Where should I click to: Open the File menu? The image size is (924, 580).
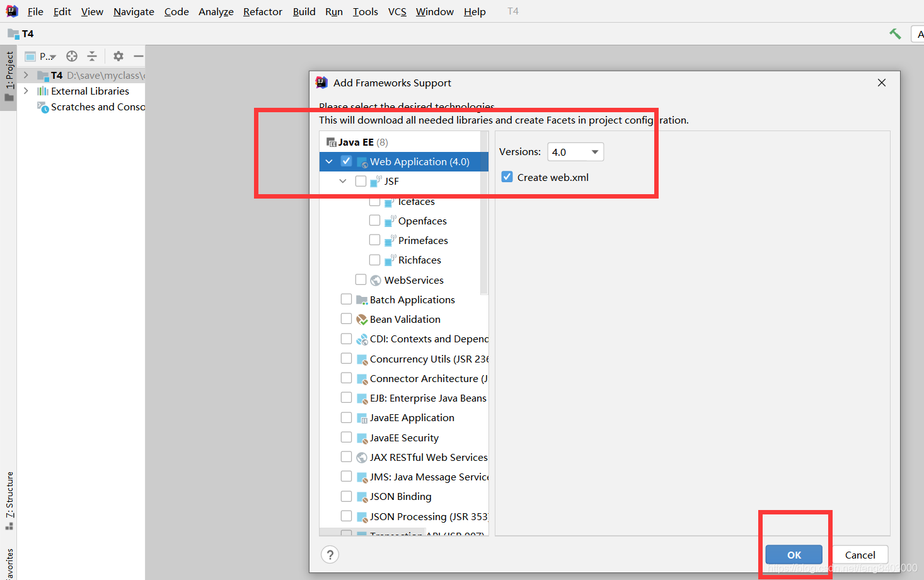pos(35,11)
